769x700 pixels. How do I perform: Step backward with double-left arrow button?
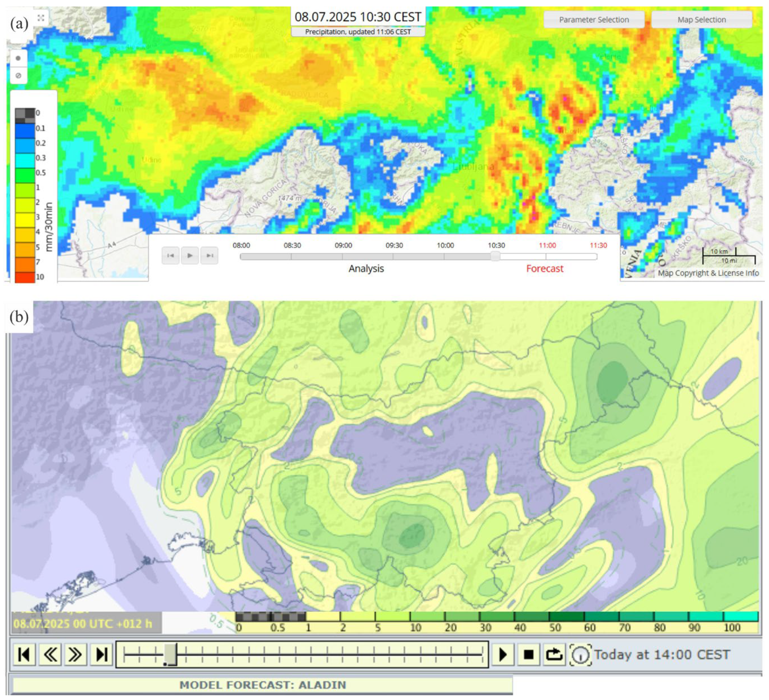50,655
